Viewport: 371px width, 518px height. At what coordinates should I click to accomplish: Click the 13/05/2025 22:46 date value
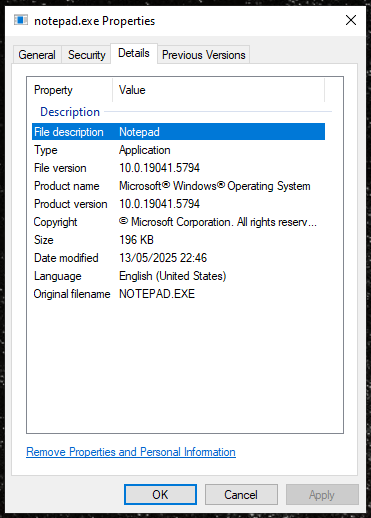(163, 258)
